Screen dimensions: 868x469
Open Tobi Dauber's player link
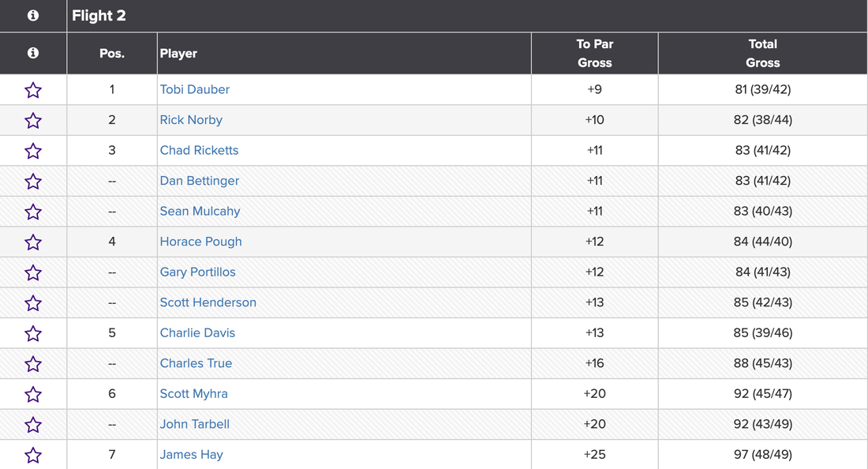click(x=195, y=90)
